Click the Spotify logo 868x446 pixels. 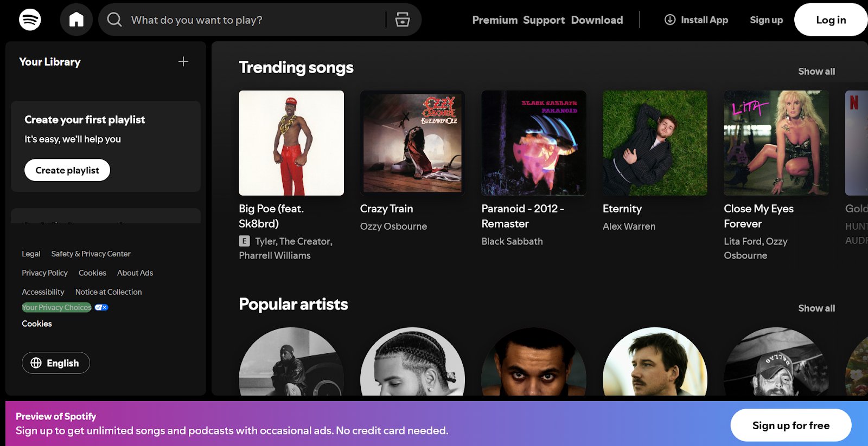(x=30, y=20)
